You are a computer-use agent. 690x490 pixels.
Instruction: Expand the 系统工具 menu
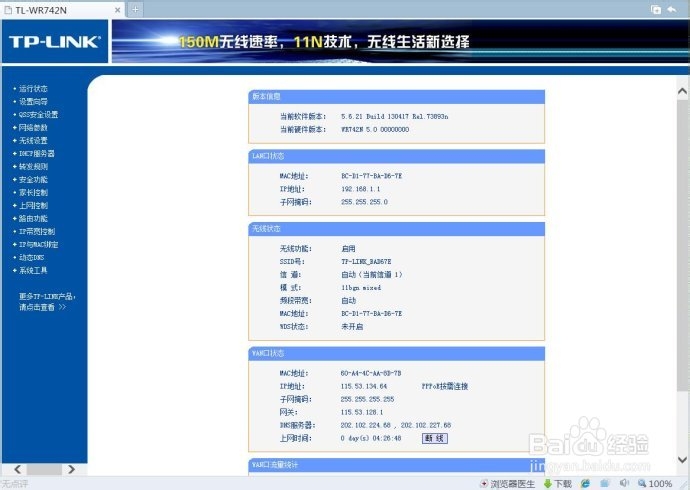tap(33, 271)
